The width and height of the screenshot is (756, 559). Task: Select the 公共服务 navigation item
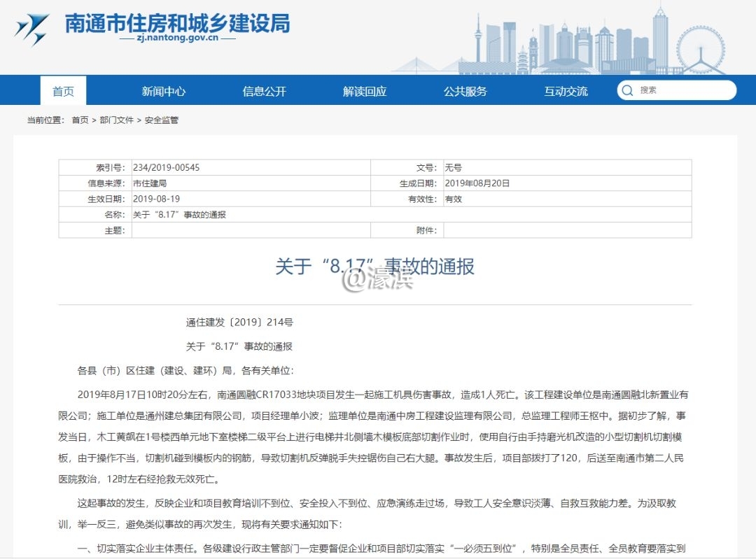pos(465,91)
